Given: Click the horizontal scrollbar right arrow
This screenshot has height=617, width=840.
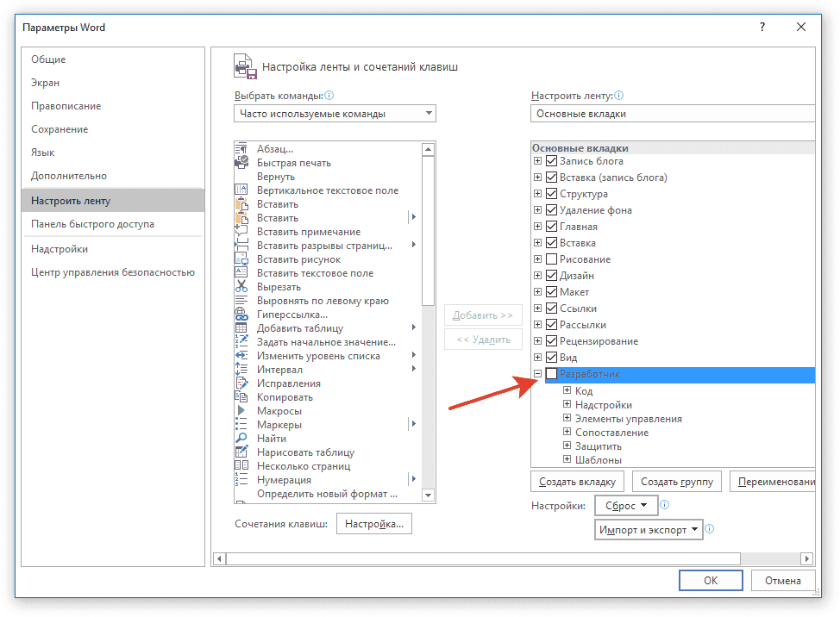Looking at the screenshot, I should [x=806, y=558].
